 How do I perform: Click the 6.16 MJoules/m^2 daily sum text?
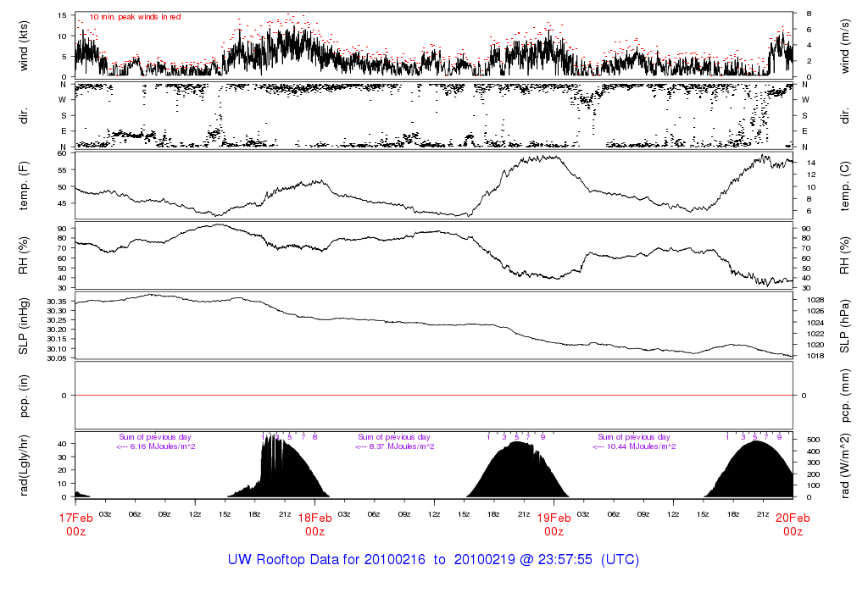coord(156,446)
